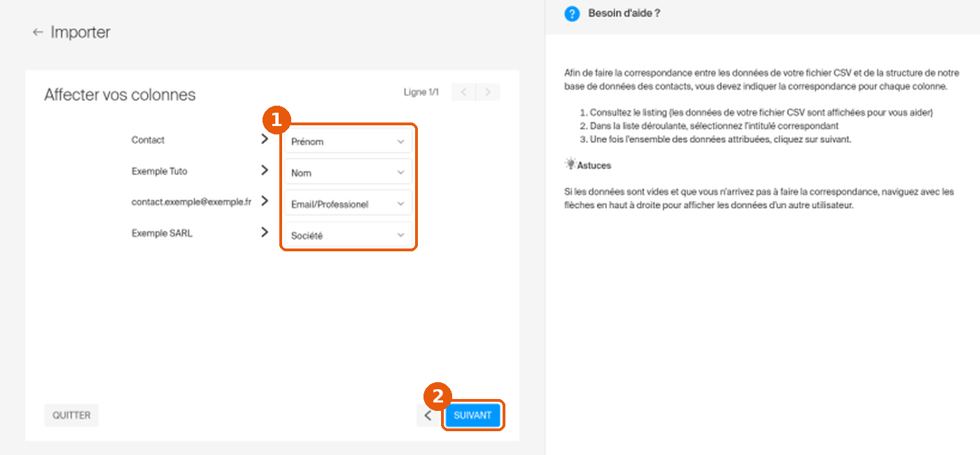The height and width of the screenshot is (455, 980).
Task: Click the Affecter vos colonnes heading
Action: click(120, 94)
